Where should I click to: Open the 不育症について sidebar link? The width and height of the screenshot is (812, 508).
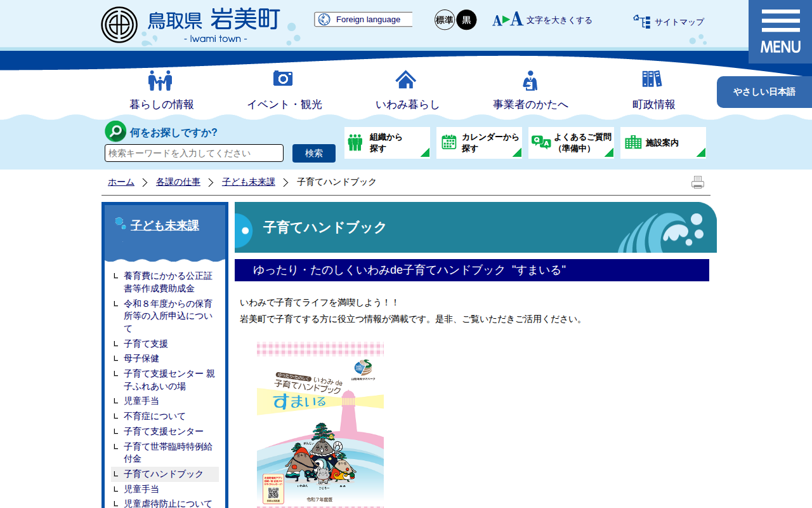tap(155, 417)
